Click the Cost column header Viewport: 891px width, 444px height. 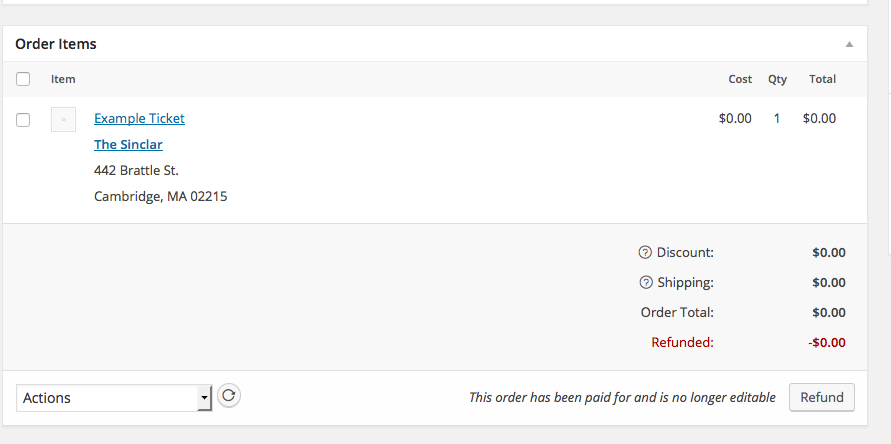[740, 79]
